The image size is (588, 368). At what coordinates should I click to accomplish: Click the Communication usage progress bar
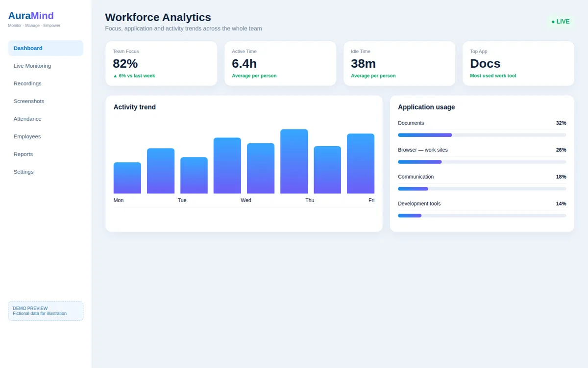482,188
